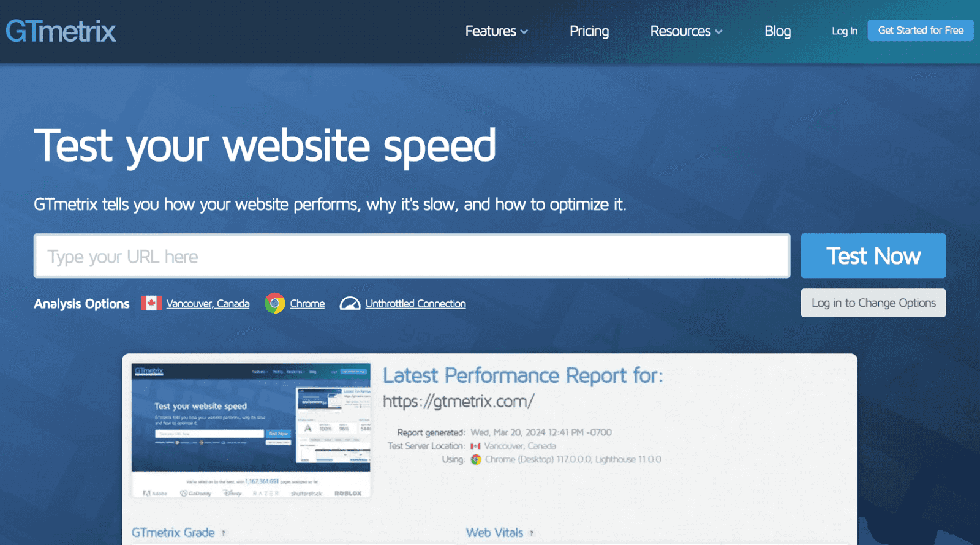This screenshot has width=980, height=545.
Task: Click the Latest Performance Report for heading
Action: click(523, 375)
